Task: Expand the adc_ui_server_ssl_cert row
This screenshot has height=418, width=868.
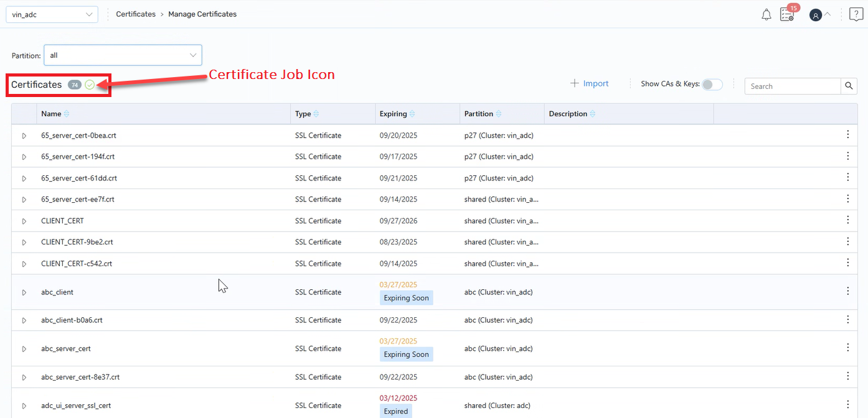Action: (24, 406)
